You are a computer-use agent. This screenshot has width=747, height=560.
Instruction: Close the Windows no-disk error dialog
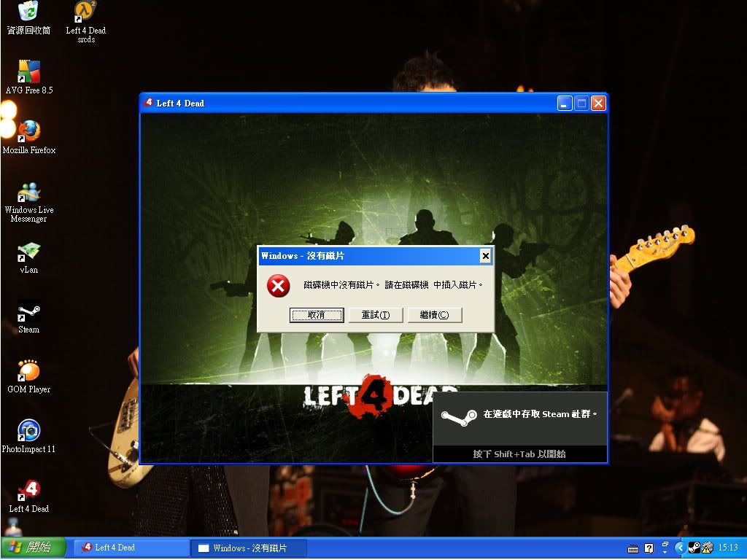pos(485,256)
